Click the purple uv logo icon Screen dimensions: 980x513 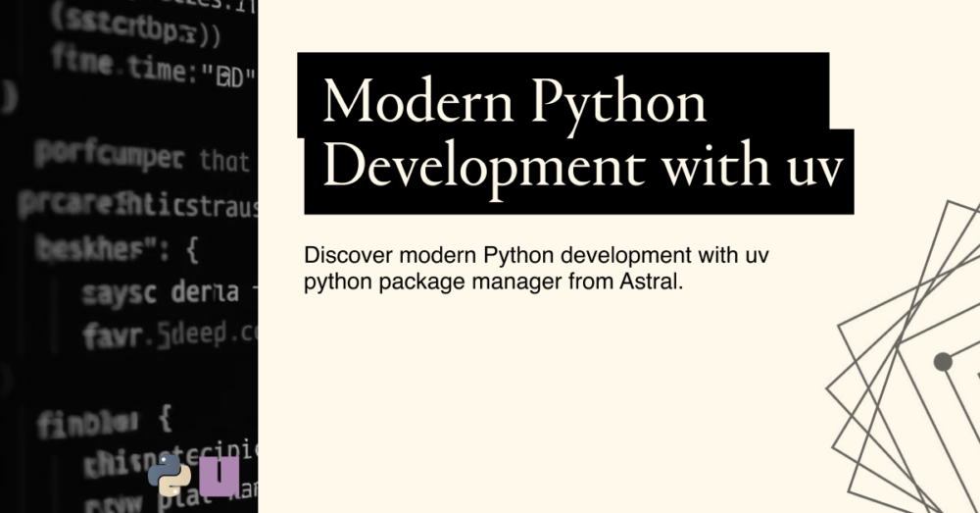[219, 474]
